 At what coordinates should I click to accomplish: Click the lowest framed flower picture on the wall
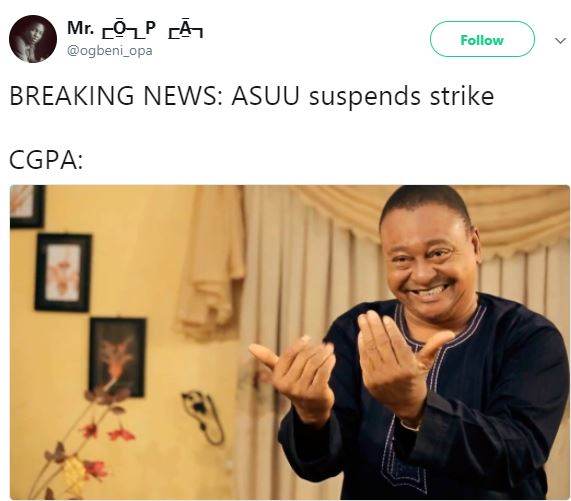click(x=117, y=358)
